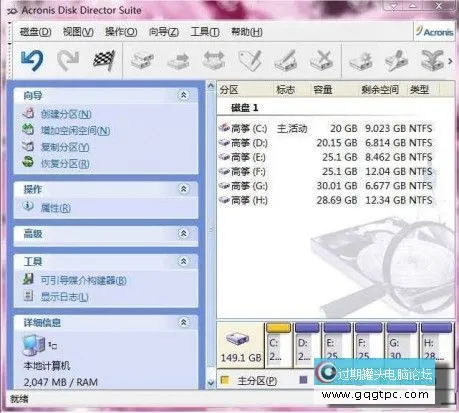
Task: Click the toolbar overflow arrow
Action: click(450, 61)
